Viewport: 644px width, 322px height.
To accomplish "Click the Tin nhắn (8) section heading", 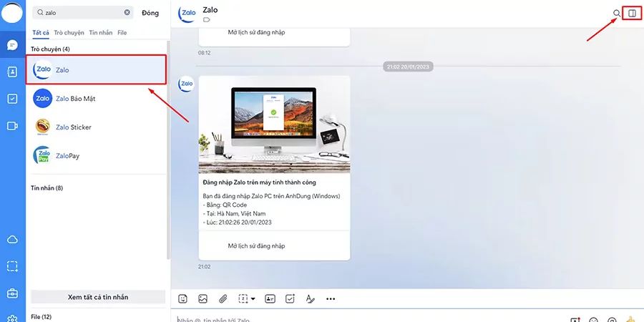I will pyautogui.click(x=47, y=188).
